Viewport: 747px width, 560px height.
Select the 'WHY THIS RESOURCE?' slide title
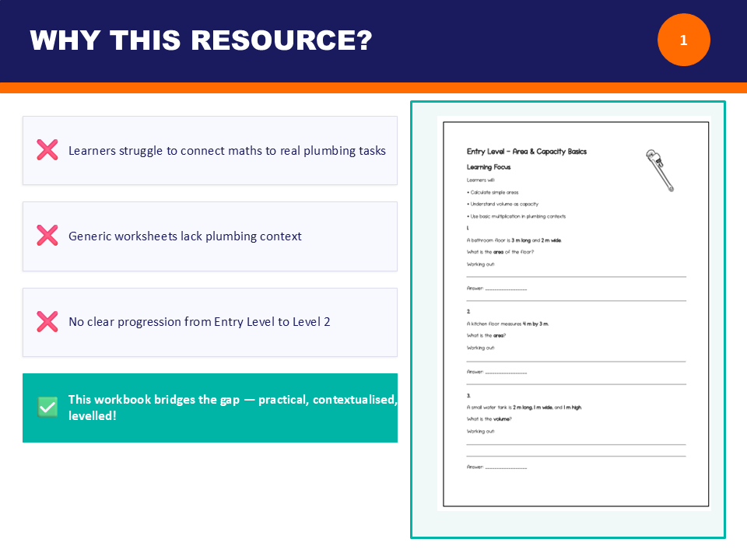201,40
